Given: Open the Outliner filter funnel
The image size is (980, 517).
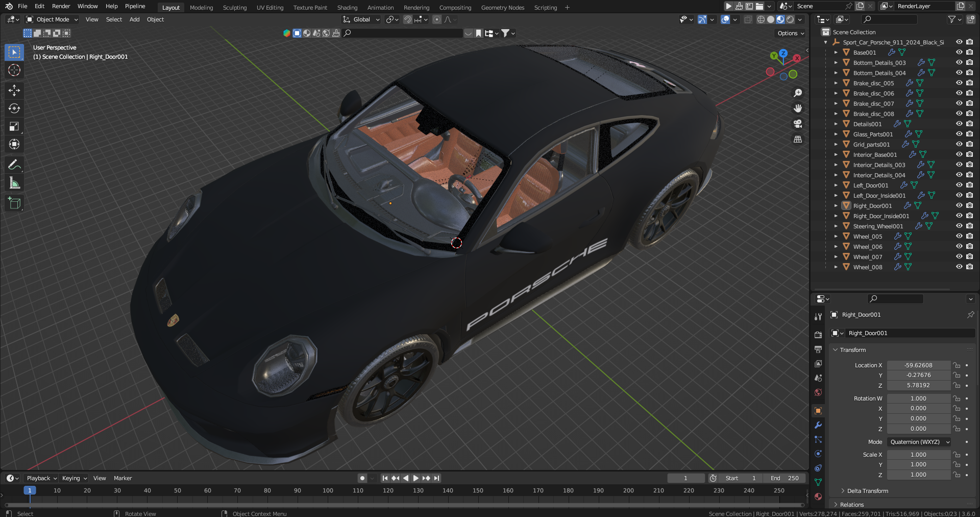Looking at the screenshot, I should [x=954, y=19].
